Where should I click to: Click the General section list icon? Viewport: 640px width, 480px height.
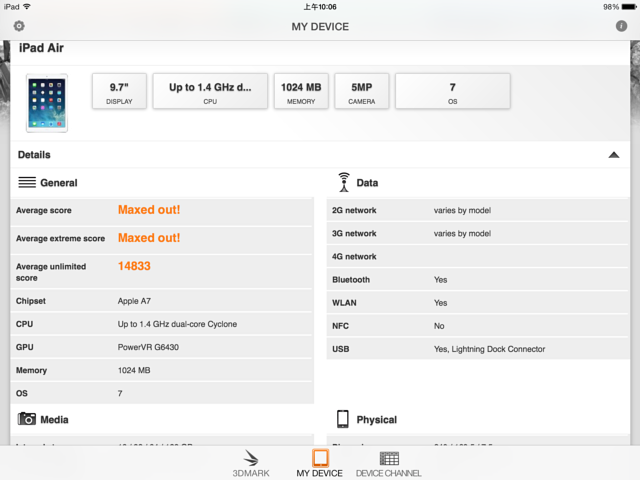[27, 182]
